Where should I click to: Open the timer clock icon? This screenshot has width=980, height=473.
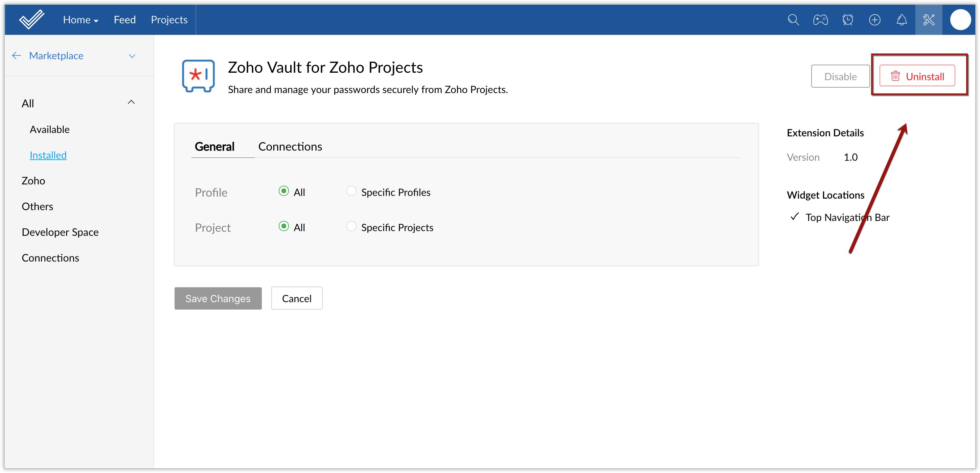(848, 20)
